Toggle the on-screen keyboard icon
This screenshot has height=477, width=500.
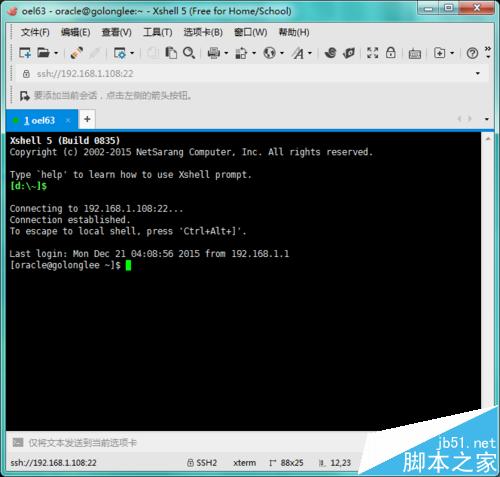[415, 54]
